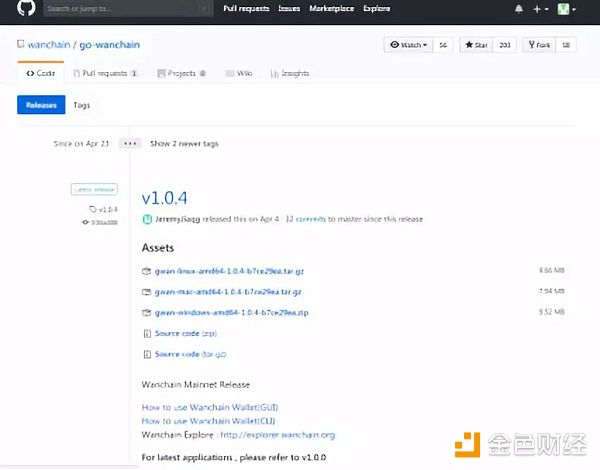Image resolution: width=600 pixels, height=470 pixels.
Task: View notifications bell icon
Action: pyautogui.click(x=519, y=9)
